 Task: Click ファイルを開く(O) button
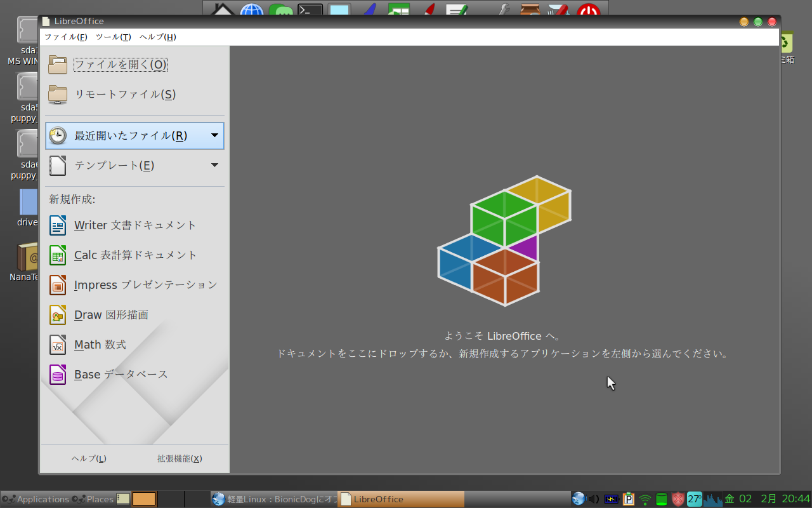pos(121,64)
